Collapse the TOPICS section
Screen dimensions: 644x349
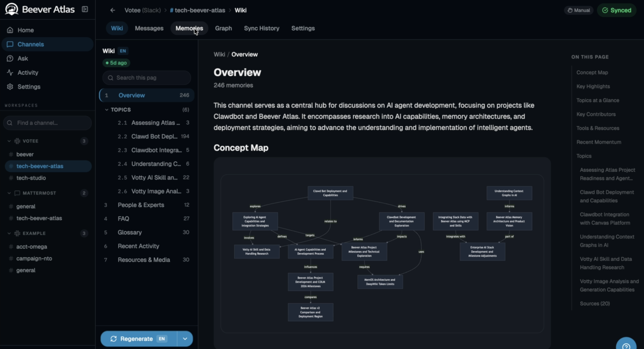(107, 110)
